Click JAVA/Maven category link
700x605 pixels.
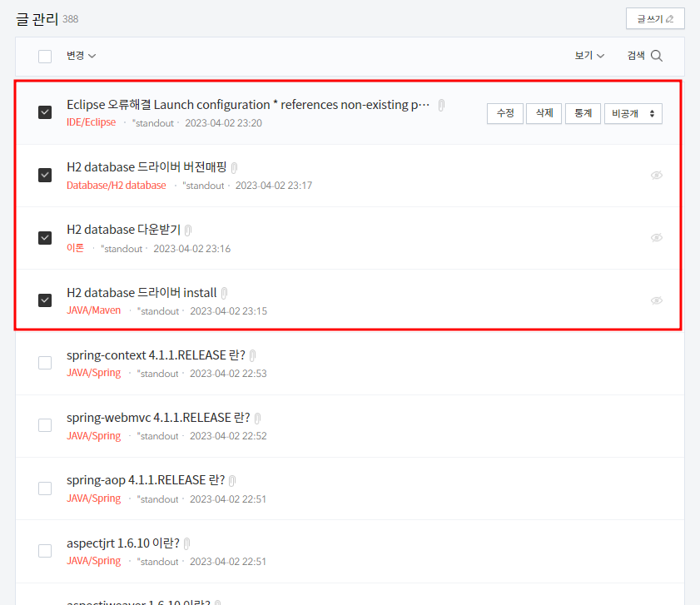click(x=94, y=310)
